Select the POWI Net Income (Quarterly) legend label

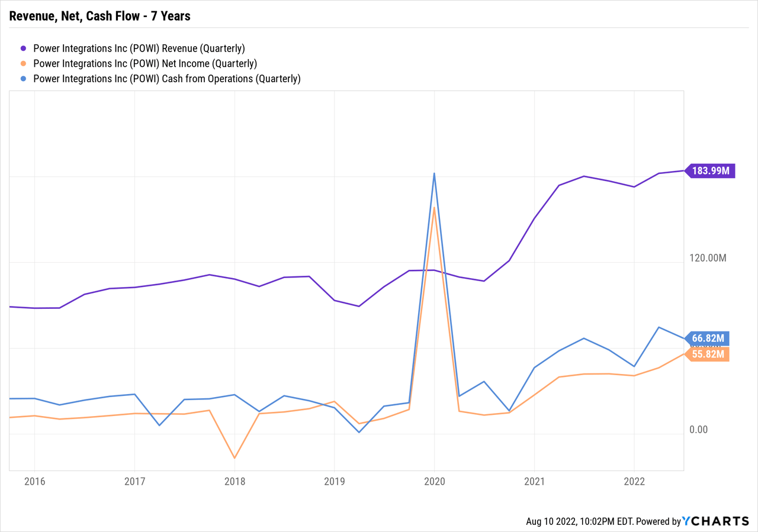[145, 64]
